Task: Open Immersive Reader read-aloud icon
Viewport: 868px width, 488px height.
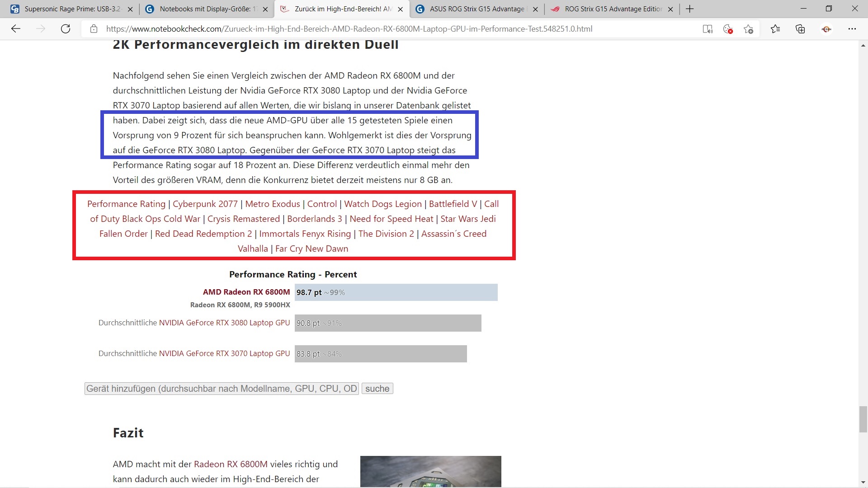Action: pos(708,29)
